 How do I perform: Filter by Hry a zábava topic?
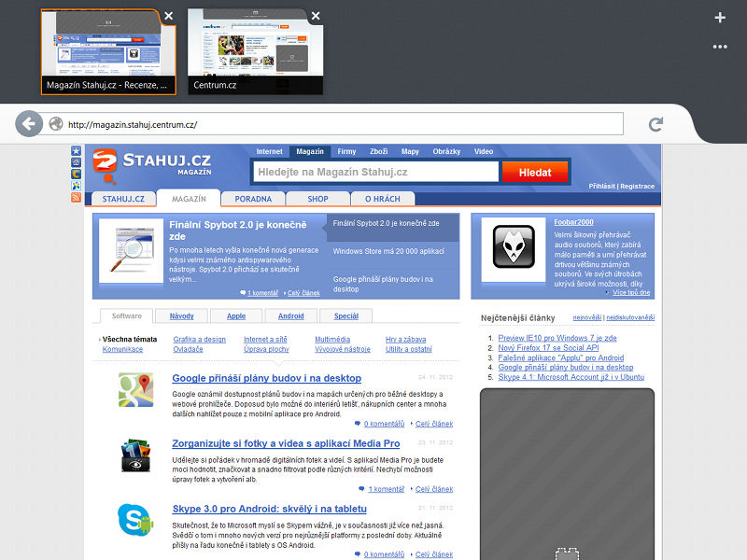405,339
